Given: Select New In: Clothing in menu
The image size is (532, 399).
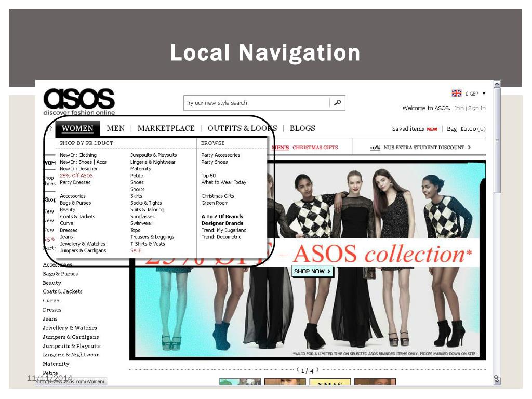Looking at the screenshot, I should pos(78,155).
